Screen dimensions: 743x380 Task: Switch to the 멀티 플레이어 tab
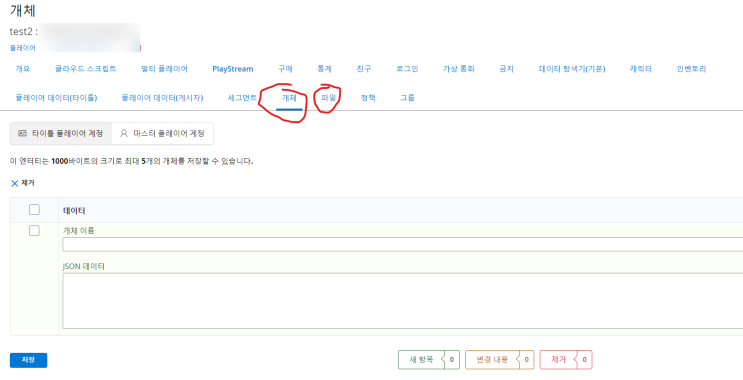coord(164,69)
